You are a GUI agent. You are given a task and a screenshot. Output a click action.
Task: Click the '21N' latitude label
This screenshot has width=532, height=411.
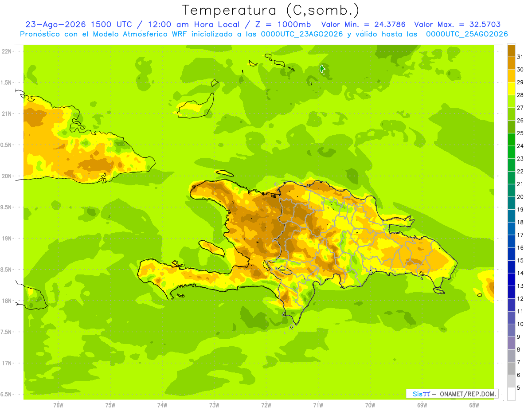click(7, 114)
